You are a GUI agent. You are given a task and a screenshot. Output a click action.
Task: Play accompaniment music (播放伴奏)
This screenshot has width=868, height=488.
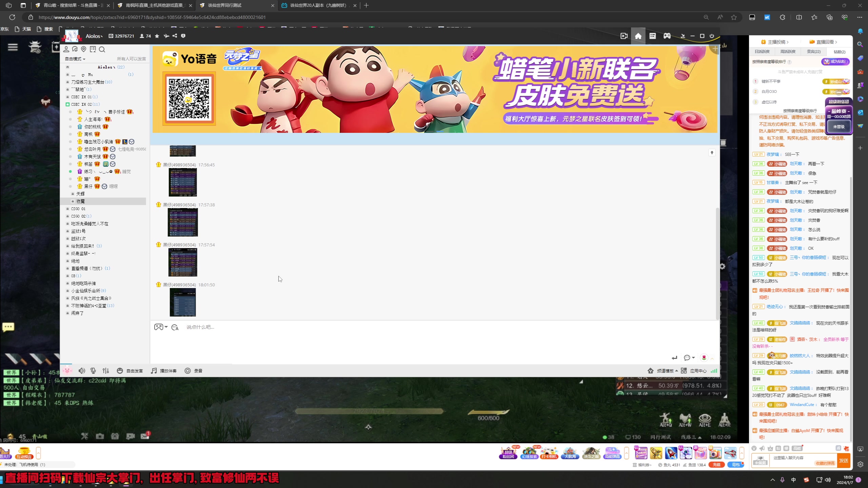pos(164,371)
